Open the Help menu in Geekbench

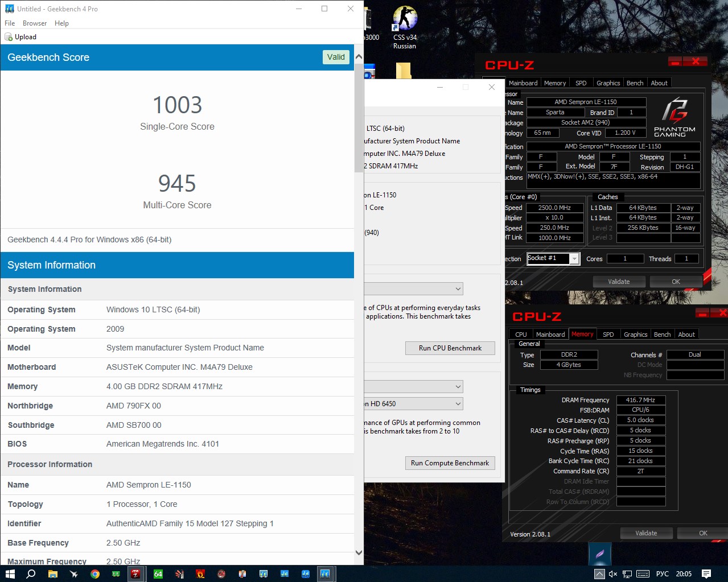(x=61, y=23)
